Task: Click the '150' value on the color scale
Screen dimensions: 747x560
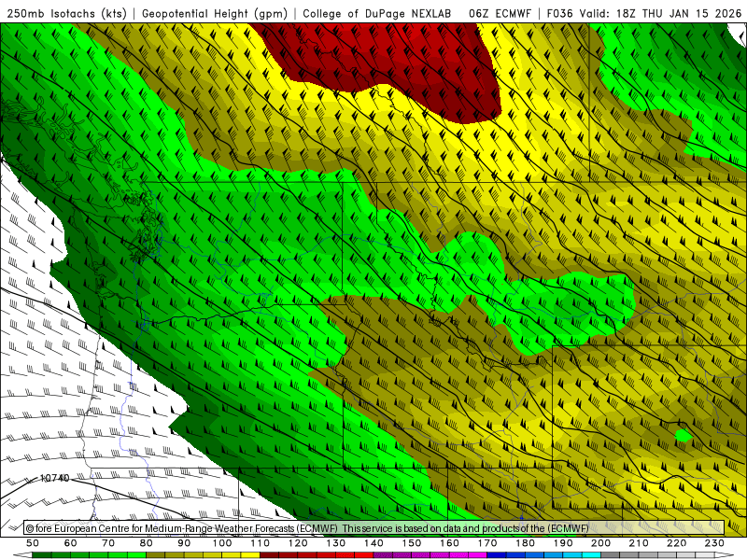Action: coord(412,543)
